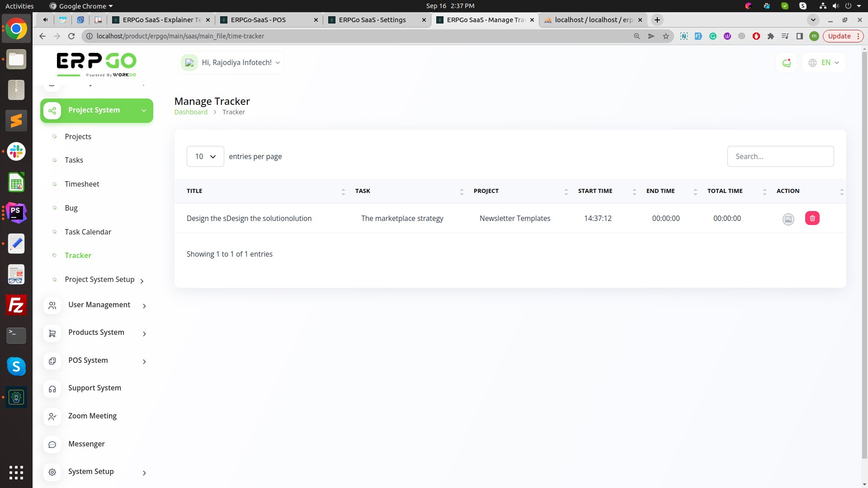The height and width of the screenshot is (488, 868).
Task: Focus the Search input field
Action: [780, 156]
